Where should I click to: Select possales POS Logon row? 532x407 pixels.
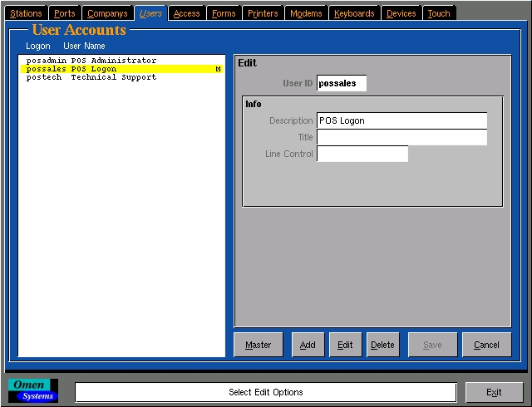121,69
